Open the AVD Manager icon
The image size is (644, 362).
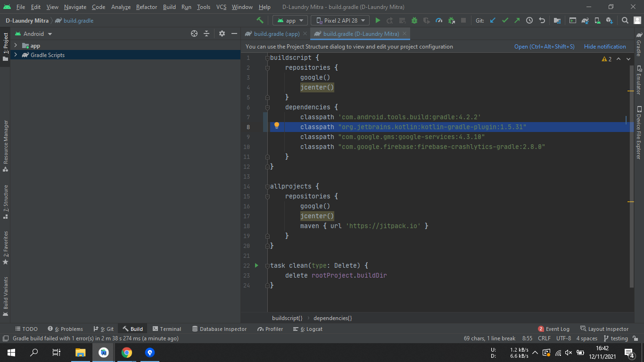coord(597,20)
